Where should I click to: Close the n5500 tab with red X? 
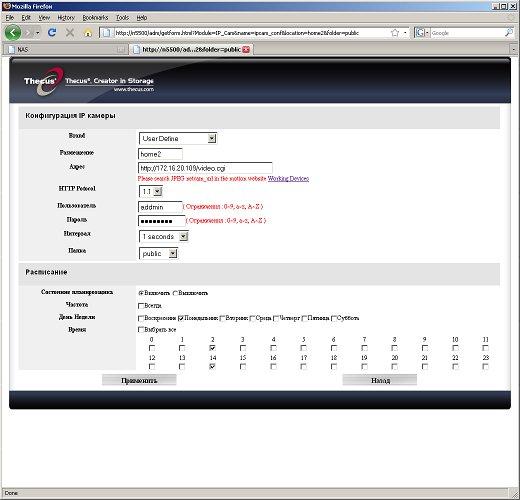click(x=246, y=50)
